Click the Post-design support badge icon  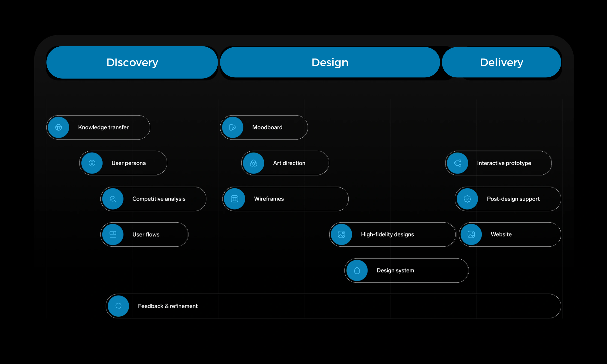(467, 199)
